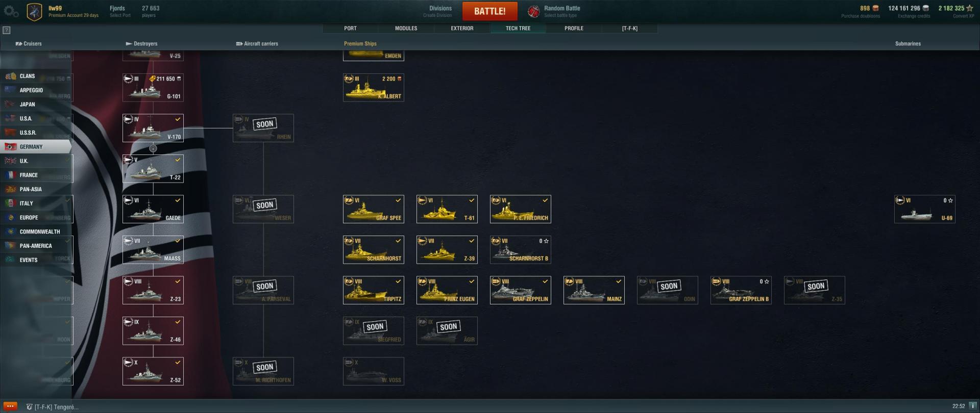Select the Z-46 tier IX destroyer
The height and width of the screenshot is (413, 980).
tap(153, 331)
